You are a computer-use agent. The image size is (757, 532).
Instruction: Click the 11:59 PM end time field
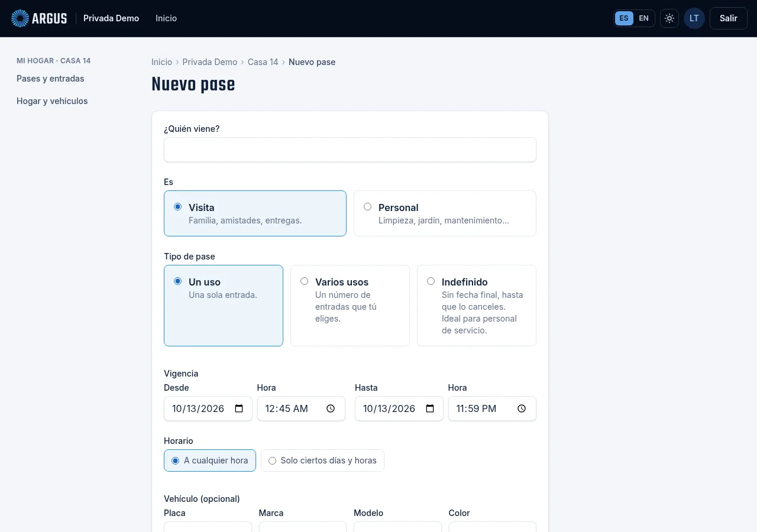(x=492, y=408)
